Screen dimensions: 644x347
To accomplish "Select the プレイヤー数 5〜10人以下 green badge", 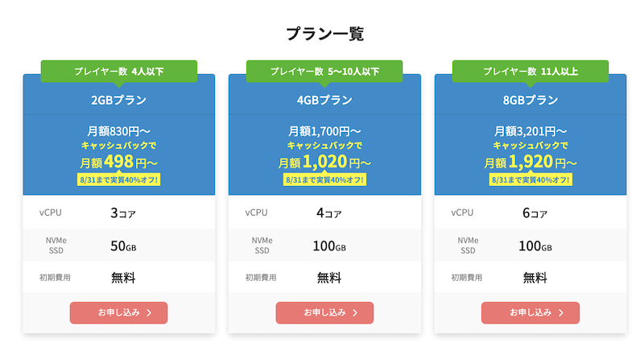I will coord(324,72).
